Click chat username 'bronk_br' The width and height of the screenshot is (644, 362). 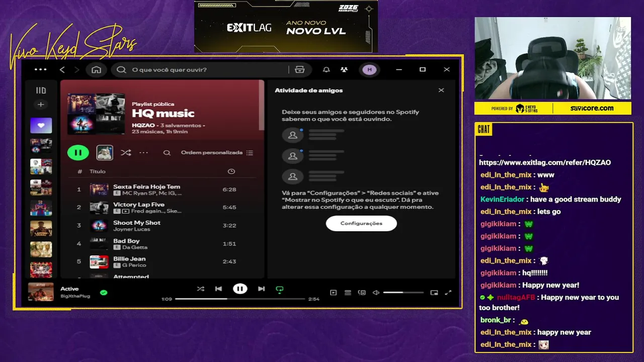[x=496, y=320]
